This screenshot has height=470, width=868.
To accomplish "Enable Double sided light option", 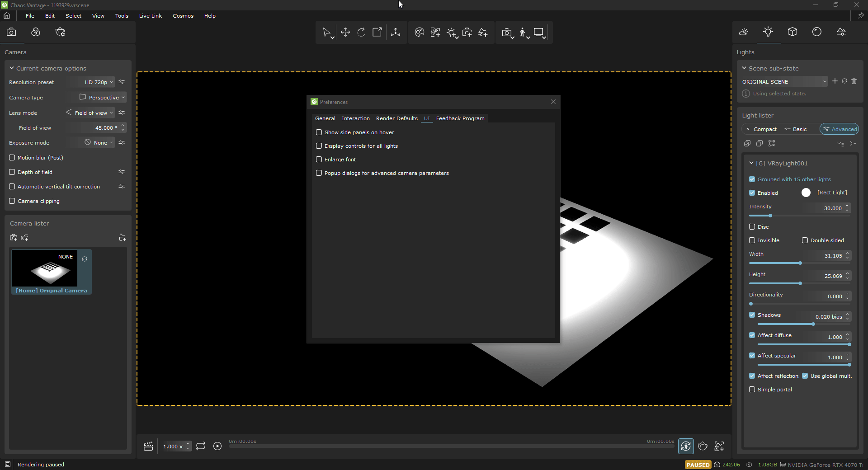I will (x=805, y=240).
